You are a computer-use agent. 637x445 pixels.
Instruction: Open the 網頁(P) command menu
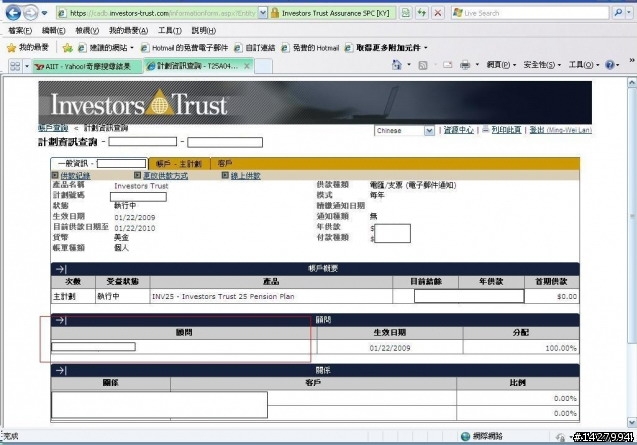pos(501,65)
